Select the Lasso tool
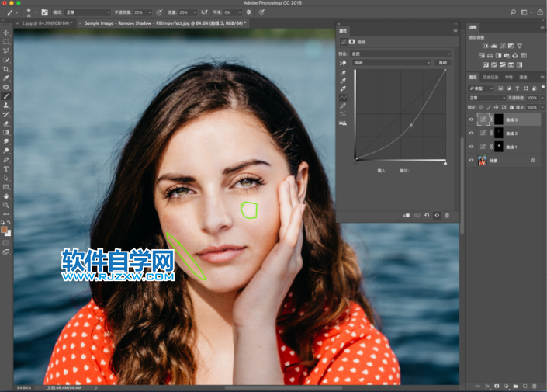The height and width of the screenshot is (392, 547). 6,51
